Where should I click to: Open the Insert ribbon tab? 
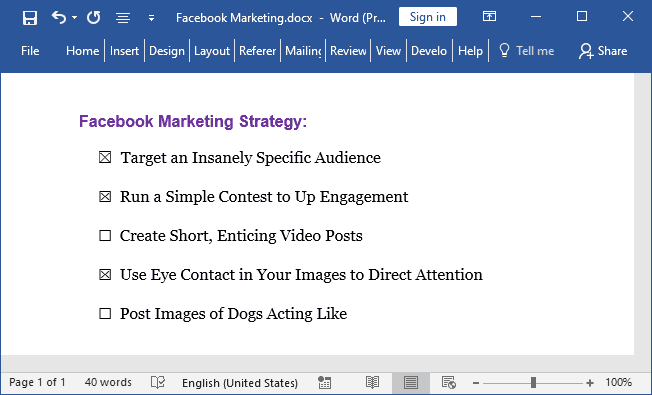(x=124, y=51)
